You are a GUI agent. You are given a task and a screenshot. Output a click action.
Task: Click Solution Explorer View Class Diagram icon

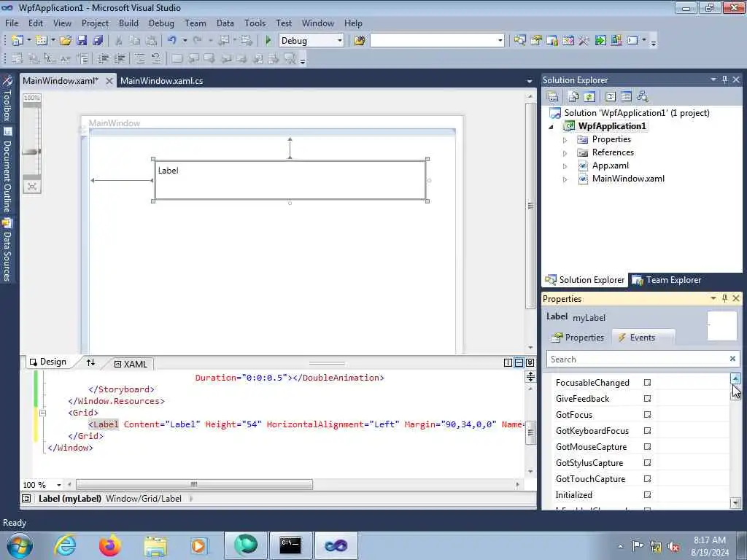(x=642, y=97)
